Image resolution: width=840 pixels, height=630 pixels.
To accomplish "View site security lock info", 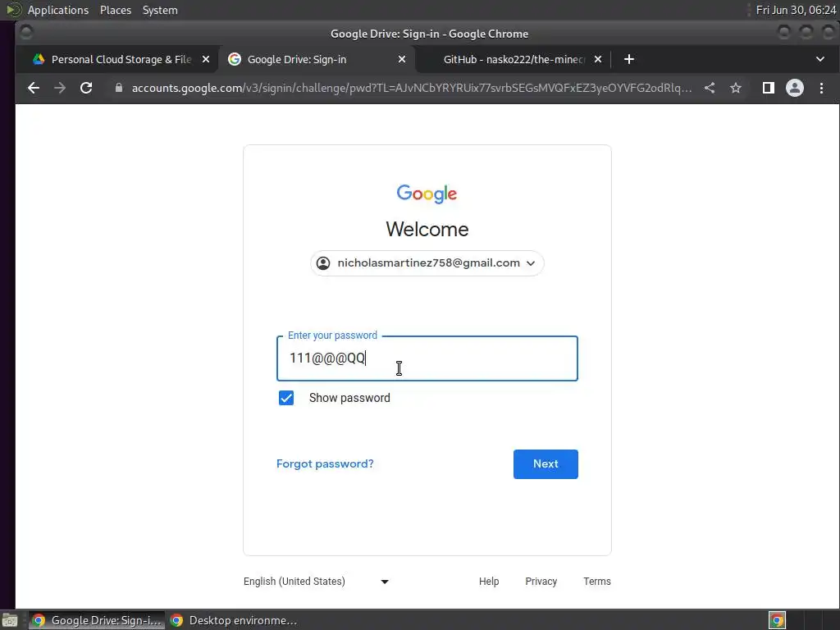I will coord(119,88).
